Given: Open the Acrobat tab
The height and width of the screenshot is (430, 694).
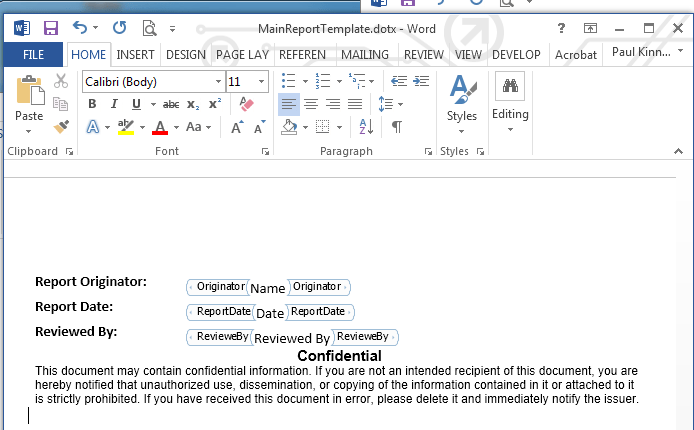Looking at the screenshot, I should click(576, 54).
